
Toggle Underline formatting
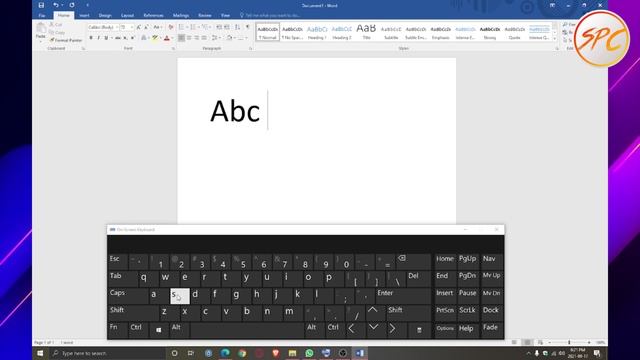click(106, 38)
